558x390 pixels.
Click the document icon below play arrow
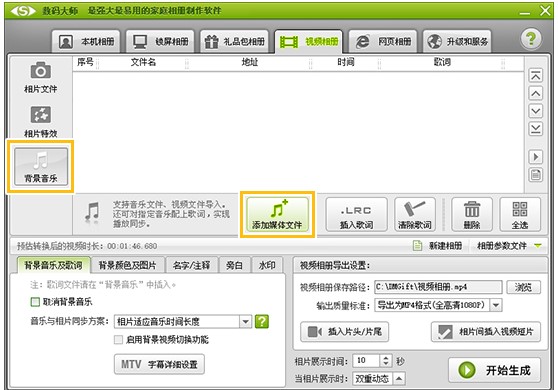[536, 175]
